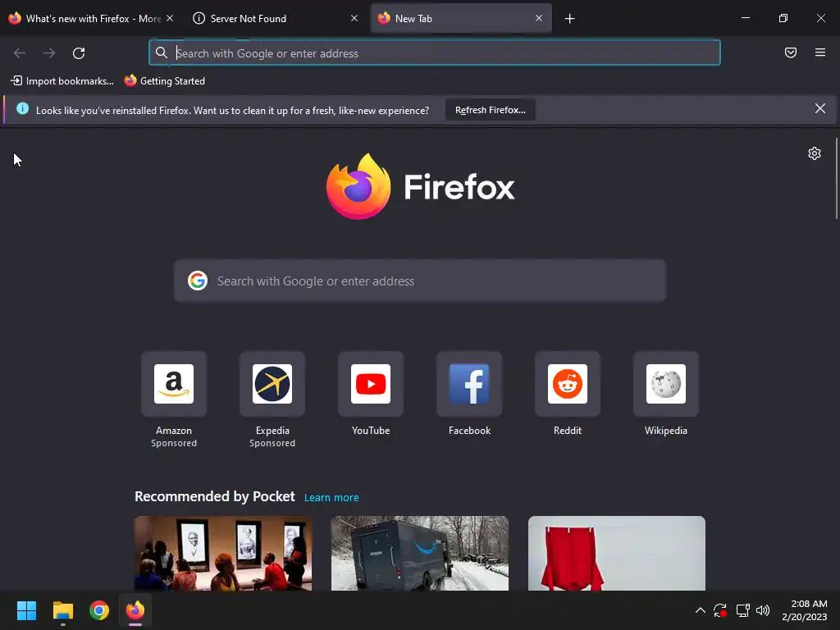Open Pocket story with red cloth thumbnail
The width and height of the screenshot is (840, 630).
coord(617,553)
